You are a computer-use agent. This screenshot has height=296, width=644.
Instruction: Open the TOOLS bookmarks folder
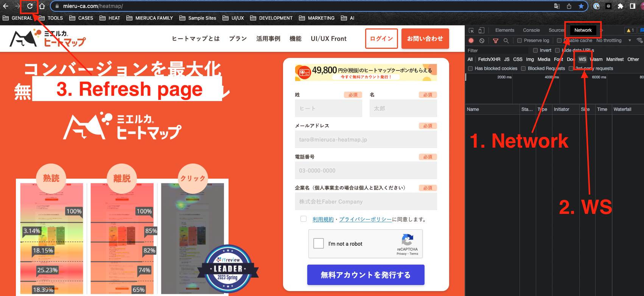coord(51,18)
